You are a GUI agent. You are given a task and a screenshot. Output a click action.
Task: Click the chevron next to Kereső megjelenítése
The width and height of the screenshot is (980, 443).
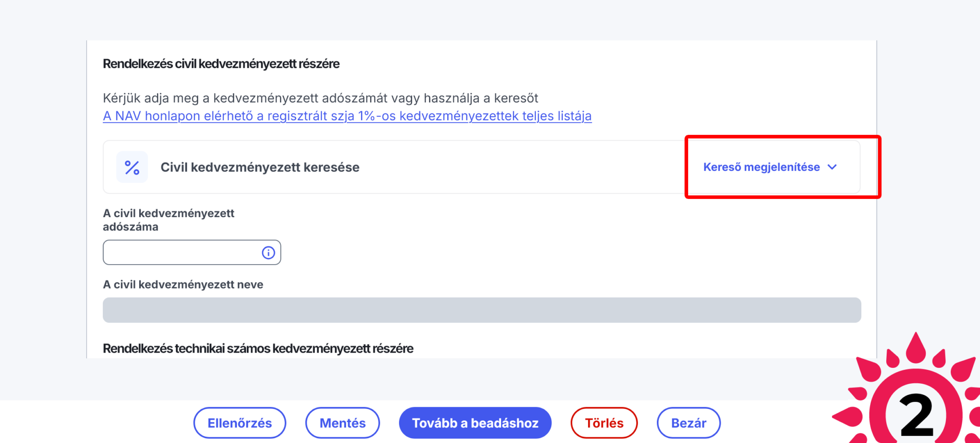coord(832,167)
